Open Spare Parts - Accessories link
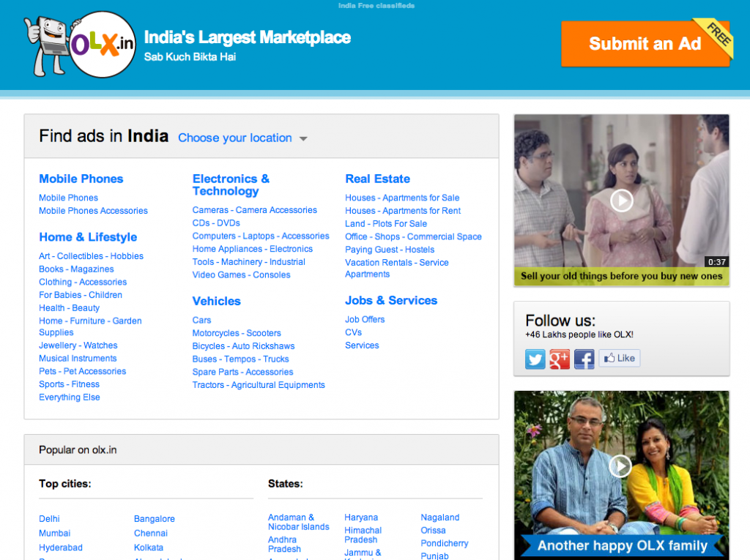 (243, 372)
